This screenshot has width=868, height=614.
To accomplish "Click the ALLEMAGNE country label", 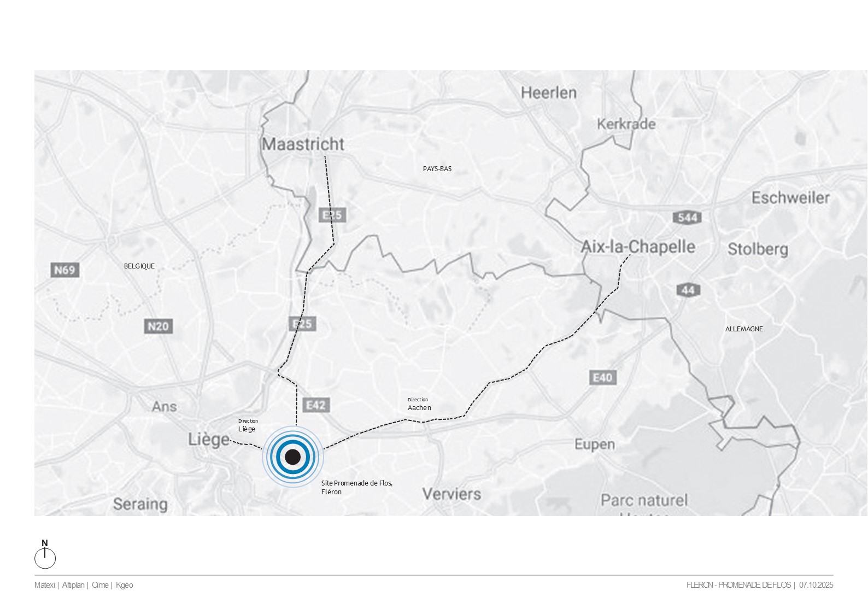I will pyautogui.click(x=744, y=329).
